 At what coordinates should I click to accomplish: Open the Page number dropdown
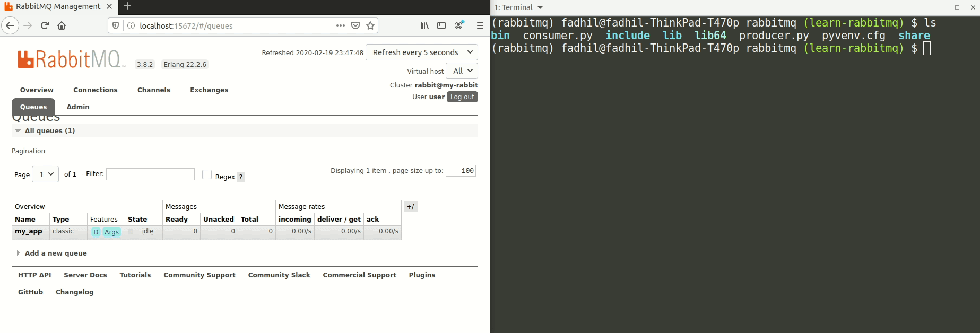(x=45, y=174)
